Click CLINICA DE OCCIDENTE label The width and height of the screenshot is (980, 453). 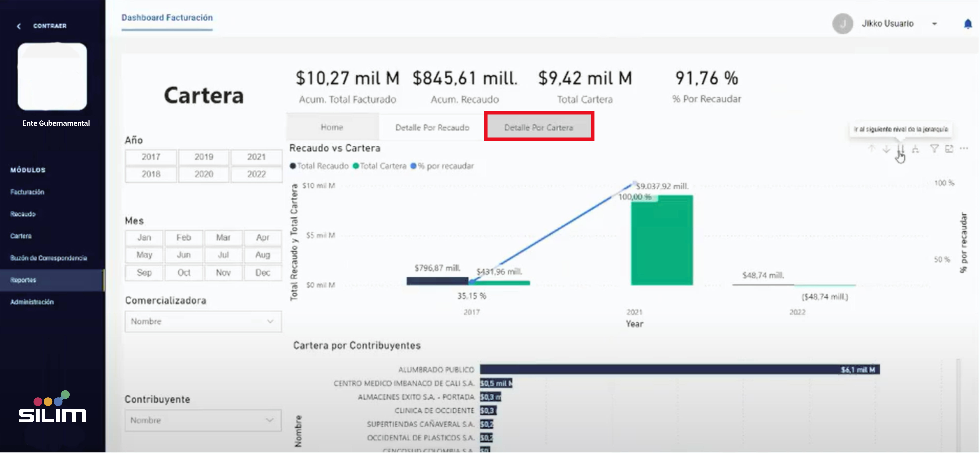tap(435, 411)
